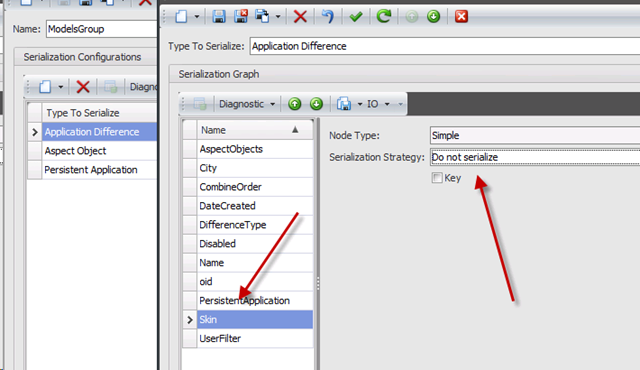Click the grid icon in Serialization Graph toolbar
The height and width of the screenshot is (370, 640).
[x=200, y=104]
